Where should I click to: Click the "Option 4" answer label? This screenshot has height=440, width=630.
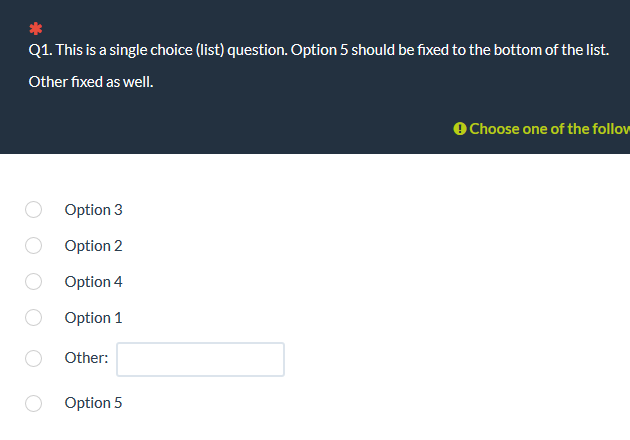93,281
